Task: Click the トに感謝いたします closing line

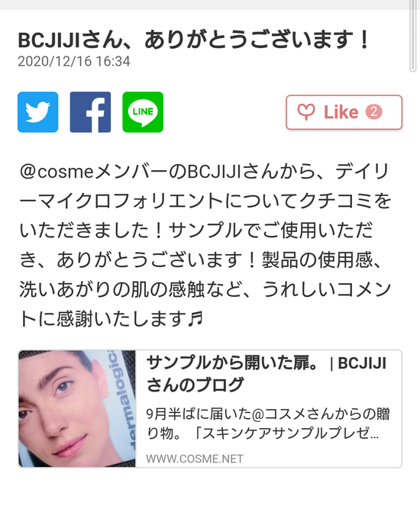Action: [x=102, y=319]
